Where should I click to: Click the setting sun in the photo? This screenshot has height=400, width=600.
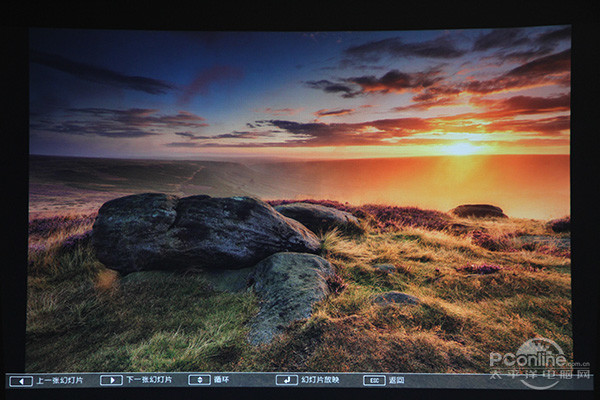point(461,148)
